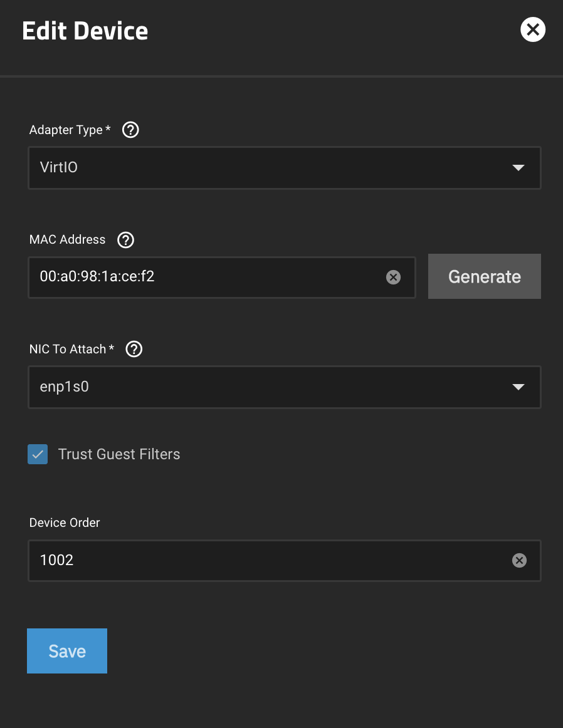Click the chevron on the Adapter Type selector
The image size is (563, 728).
tap(518, 167)
